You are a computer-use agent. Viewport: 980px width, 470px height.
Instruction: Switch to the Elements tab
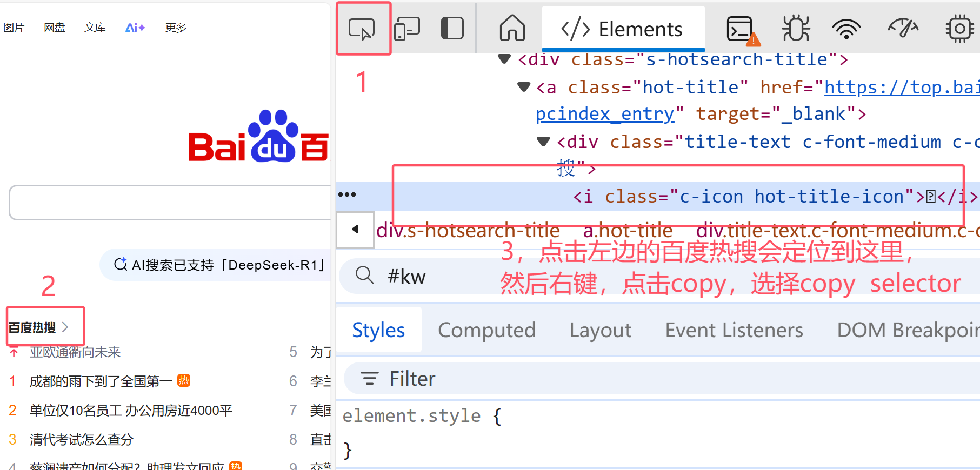tap(623, 29)
